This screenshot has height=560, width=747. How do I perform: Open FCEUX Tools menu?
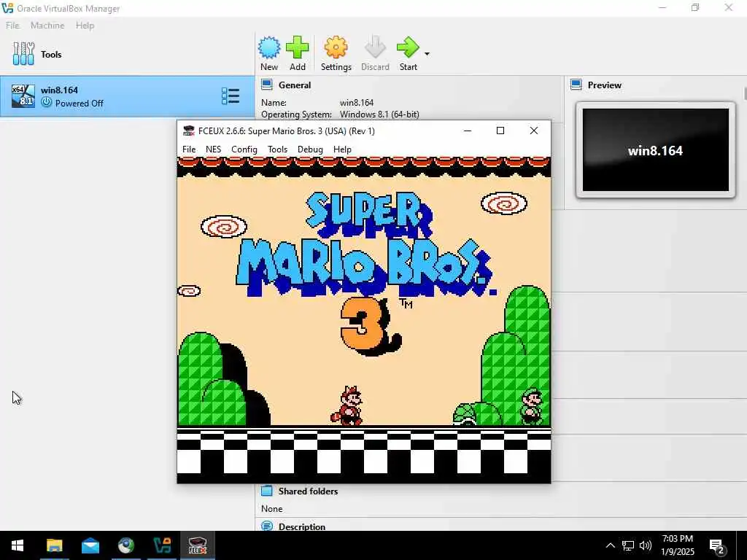pos(278,149)
